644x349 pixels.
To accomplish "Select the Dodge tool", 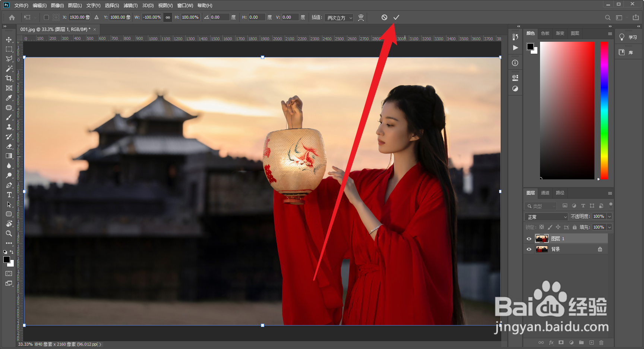I will click(9, 175).
